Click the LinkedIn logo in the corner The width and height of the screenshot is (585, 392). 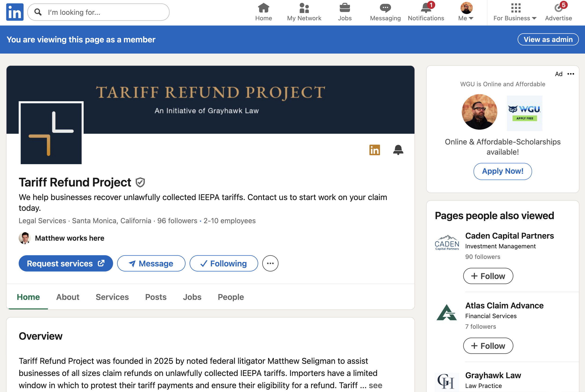coord(15,12)
